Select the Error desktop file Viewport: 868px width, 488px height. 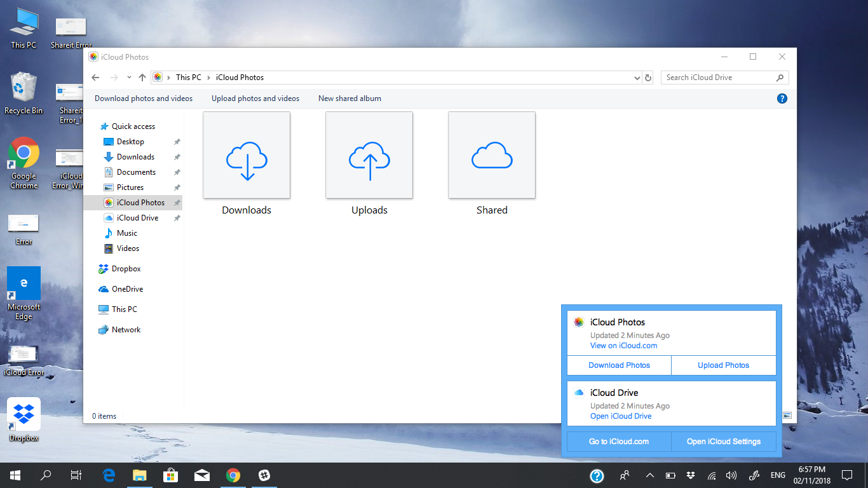pyautogui.click(x=24, y=230)
